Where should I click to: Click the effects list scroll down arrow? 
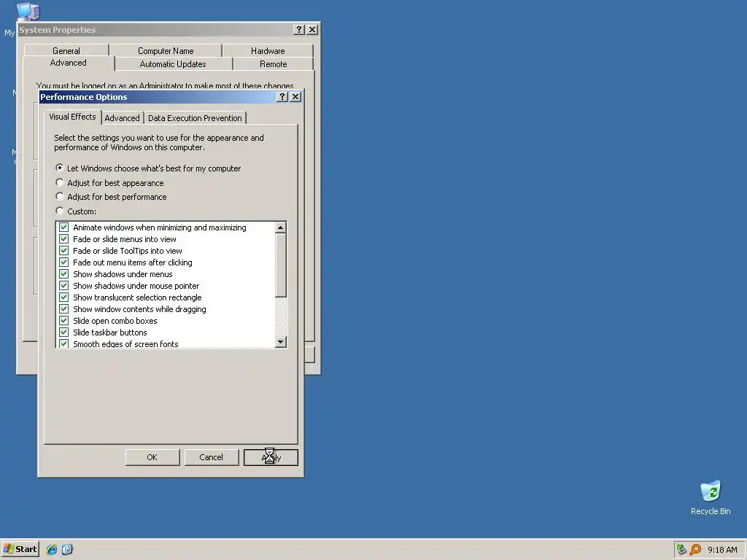coord(281,341)
